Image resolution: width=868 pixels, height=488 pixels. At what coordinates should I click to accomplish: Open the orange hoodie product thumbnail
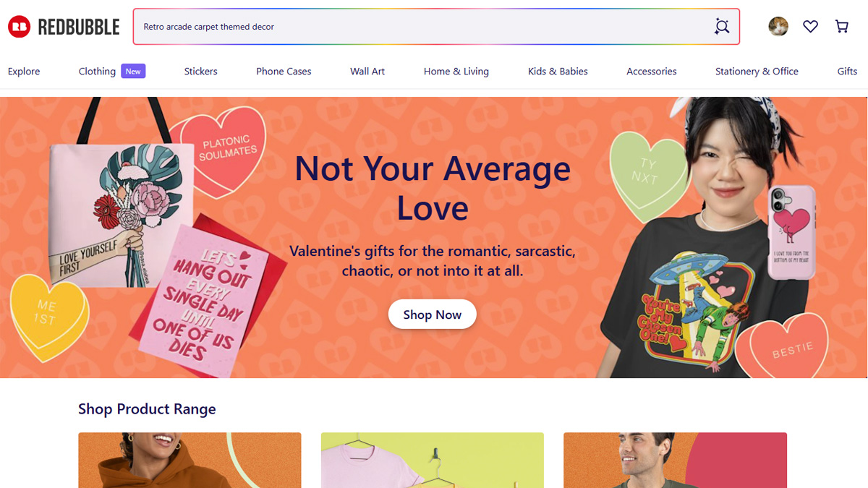tap(190, 461)
